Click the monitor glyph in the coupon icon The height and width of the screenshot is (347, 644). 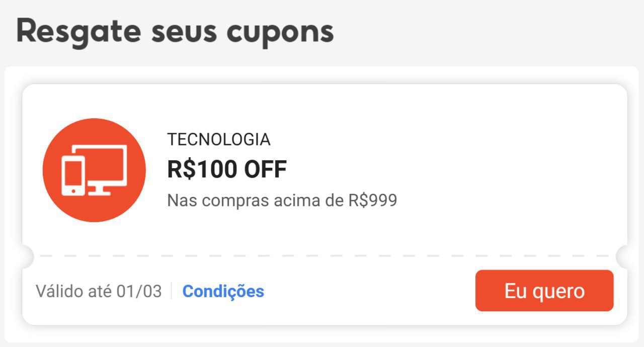(107, 165)
